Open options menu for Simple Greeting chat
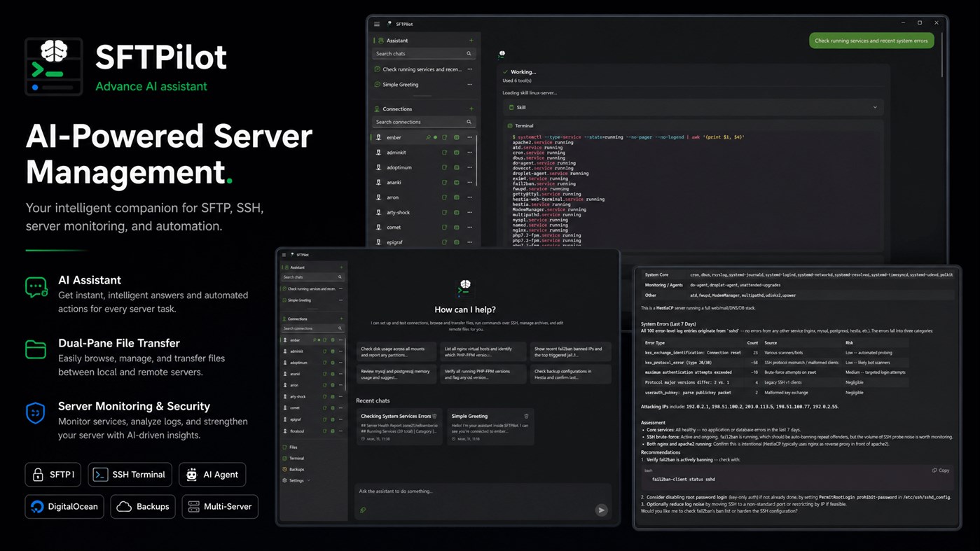The height and width of the screenshot is (551, 980). (470, 85)
